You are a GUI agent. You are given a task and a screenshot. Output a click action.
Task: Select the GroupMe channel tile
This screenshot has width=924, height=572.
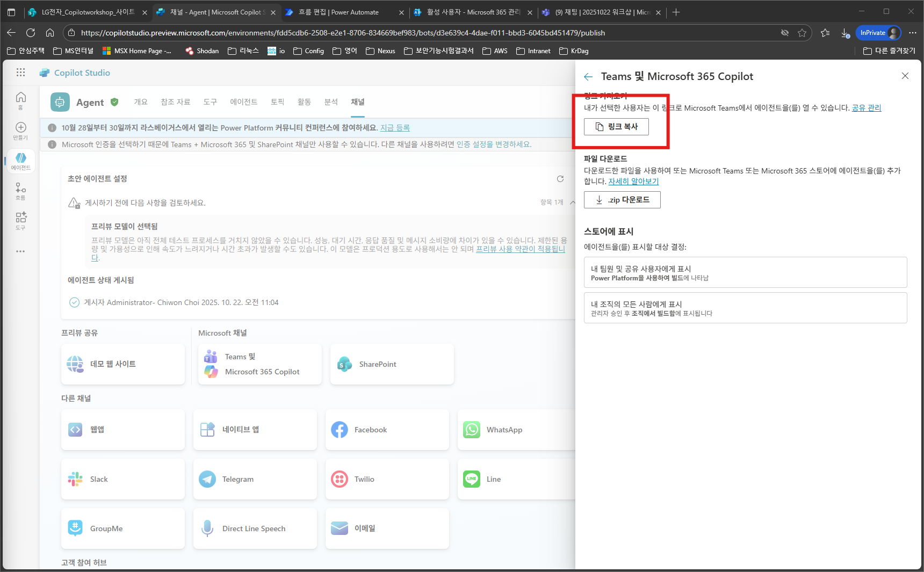coord(123,528)
